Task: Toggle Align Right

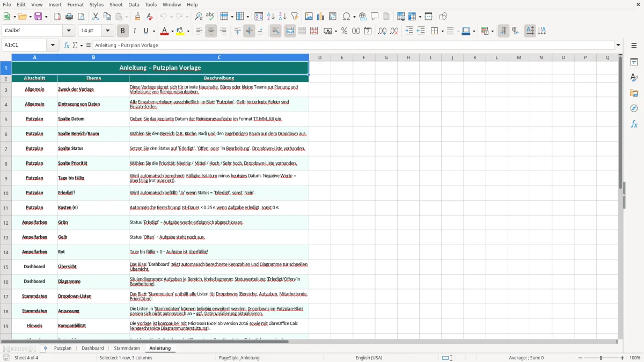Action: (x=223, y=31)
